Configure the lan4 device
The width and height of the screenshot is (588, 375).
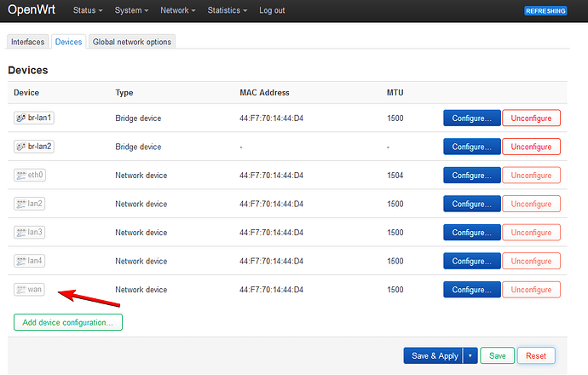click(x=472, y=261)
